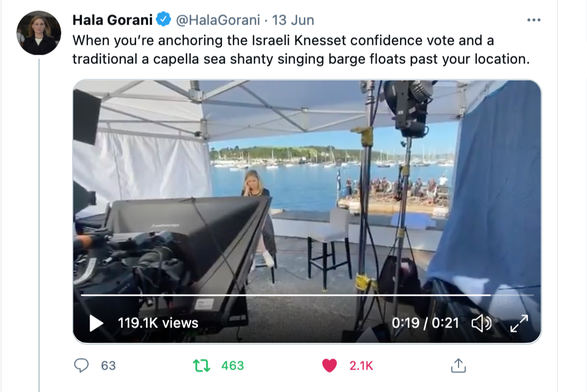Click Hala Gorani's profile avatar
Viewport: 587px width, 392px height.
pos(39,33)
